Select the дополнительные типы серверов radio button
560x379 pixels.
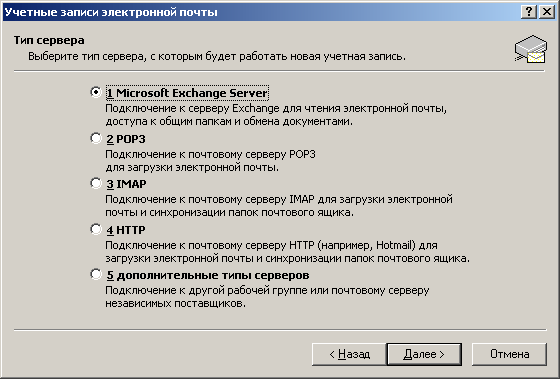click(x=96, y=274)
